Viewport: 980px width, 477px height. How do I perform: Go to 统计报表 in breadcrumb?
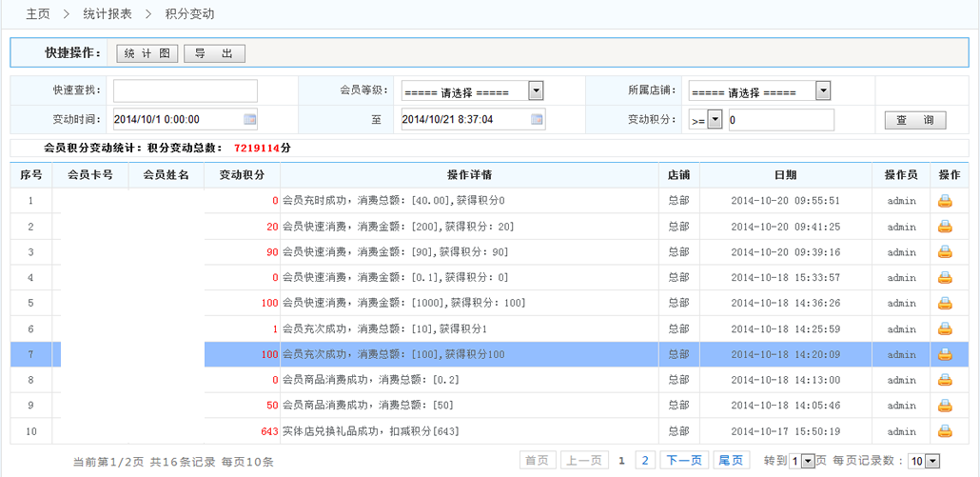point(108,14)
